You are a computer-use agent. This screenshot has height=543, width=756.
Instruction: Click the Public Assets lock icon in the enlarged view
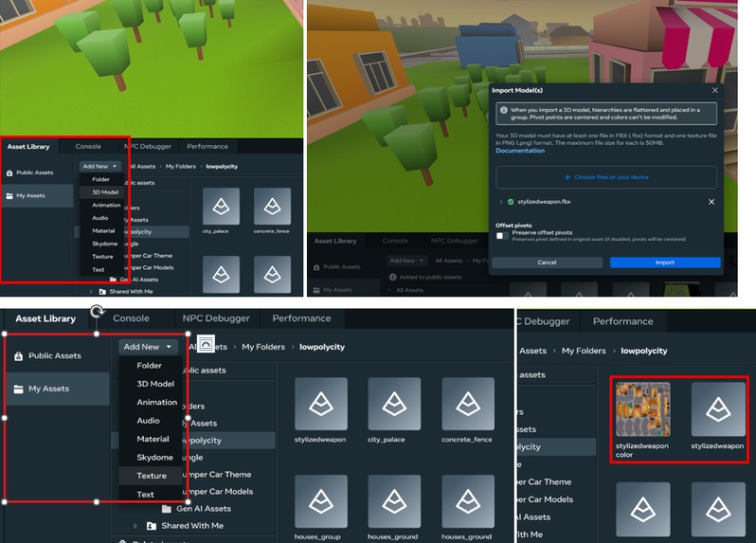tap(18, 356)
